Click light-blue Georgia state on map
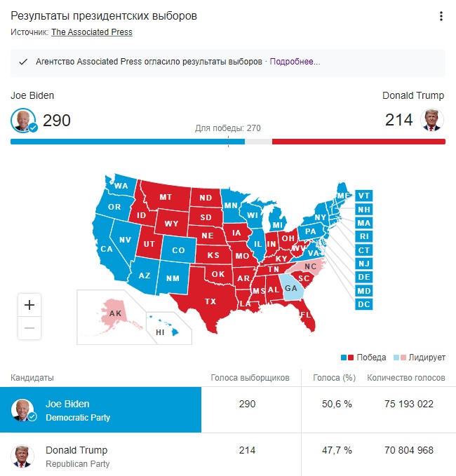 291,288
